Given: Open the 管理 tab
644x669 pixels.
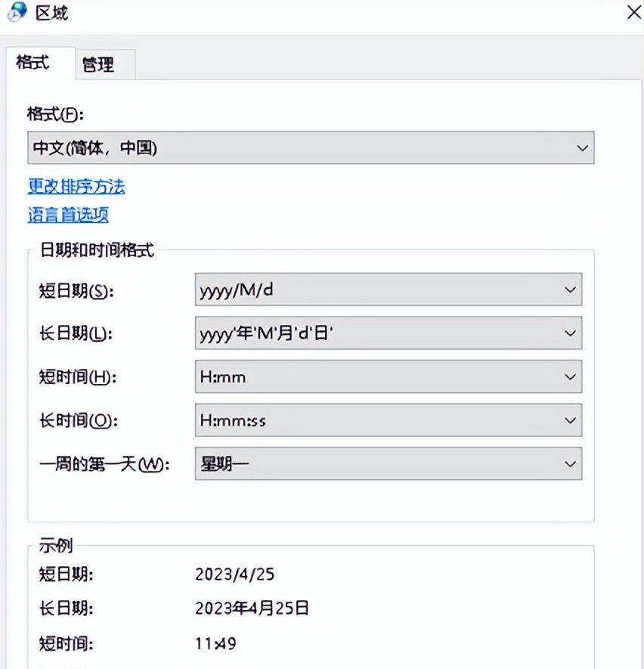Looking at the screenshot, I should (x=98, y=66).
